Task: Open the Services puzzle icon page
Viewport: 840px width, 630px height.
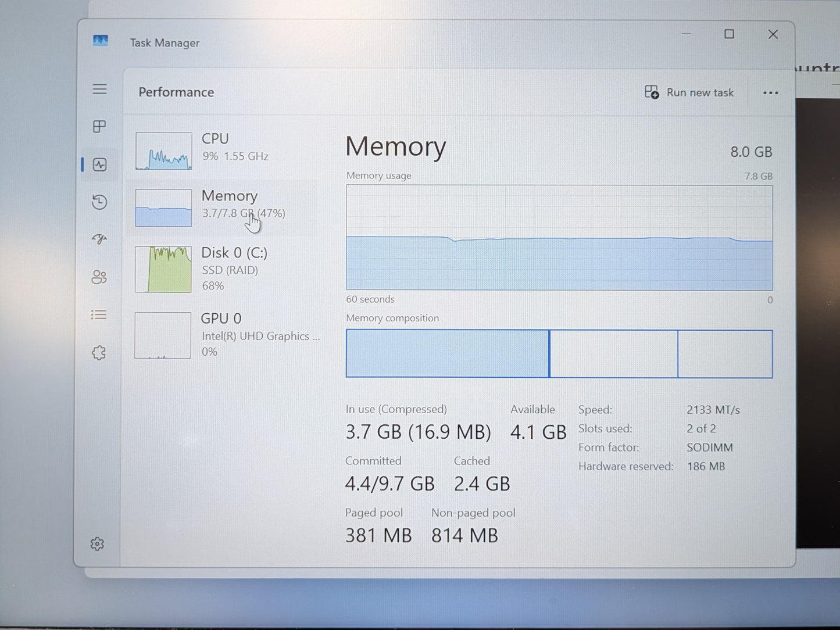Action: click(99, 353)
